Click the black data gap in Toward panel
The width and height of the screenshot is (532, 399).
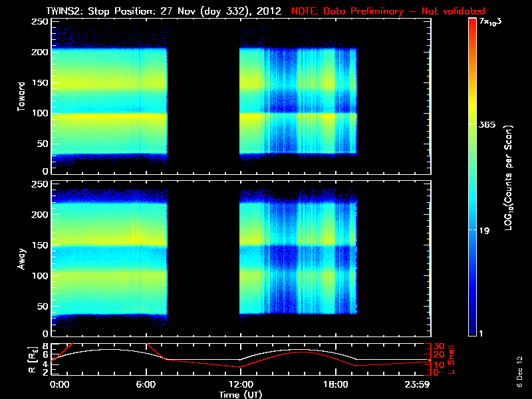click(203, 96)
